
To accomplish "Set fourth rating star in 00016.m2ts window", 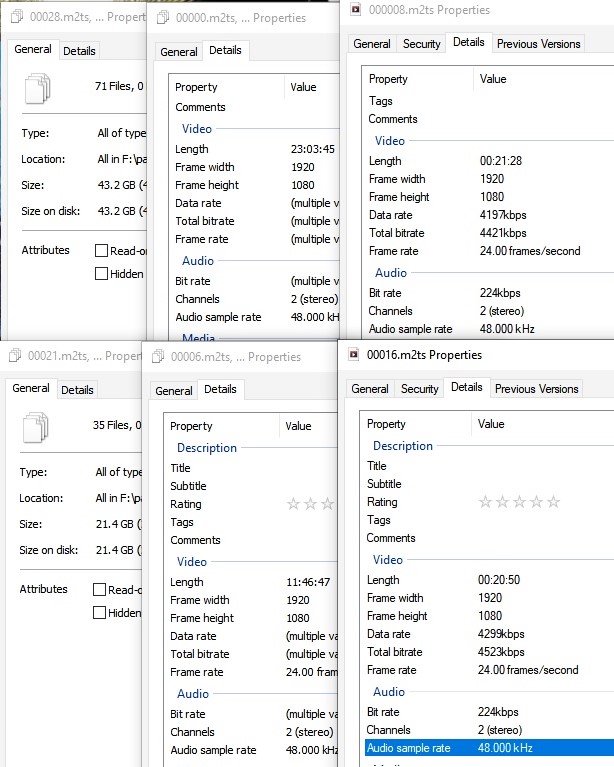I will 536,502.
